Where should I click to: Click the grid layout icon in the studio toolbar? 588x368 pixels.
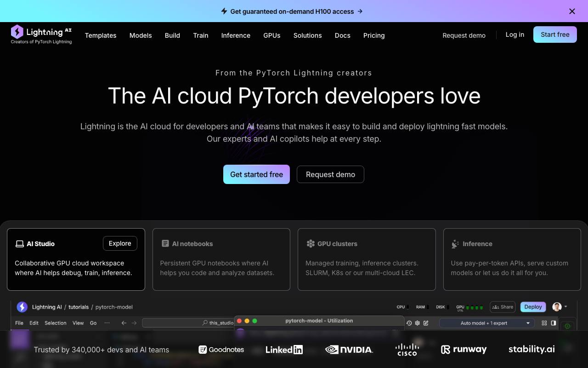click(544, 323)
